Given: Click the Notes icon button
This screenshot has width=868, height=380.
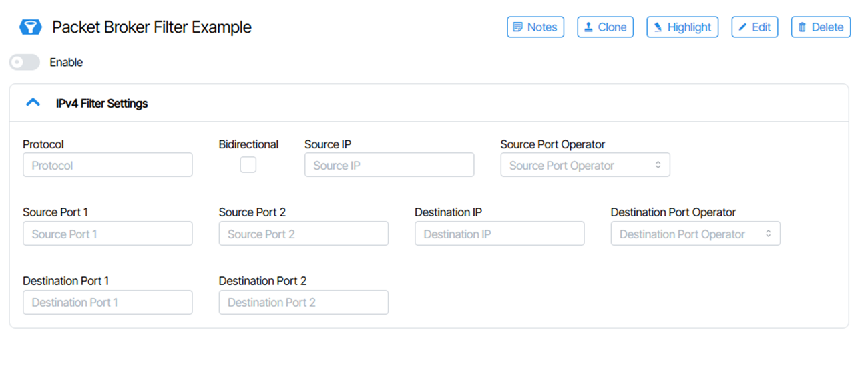Looking at the screenshot, I should 517,27.
